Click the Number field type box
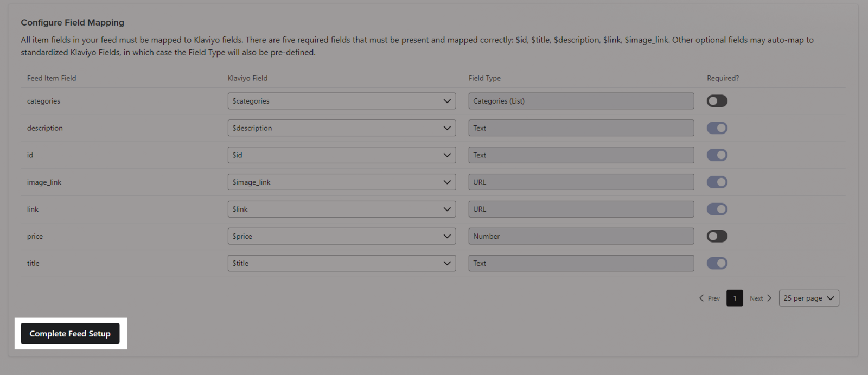This screenshot has width=868, height=375. tap(581, 237)
